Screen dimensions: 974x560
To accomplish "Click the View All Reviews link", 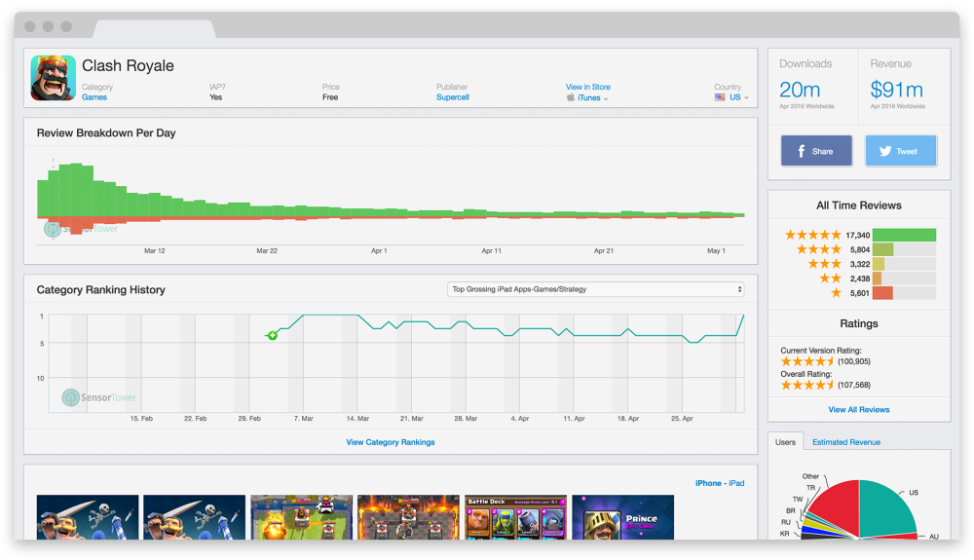I will tap(858, 409).
